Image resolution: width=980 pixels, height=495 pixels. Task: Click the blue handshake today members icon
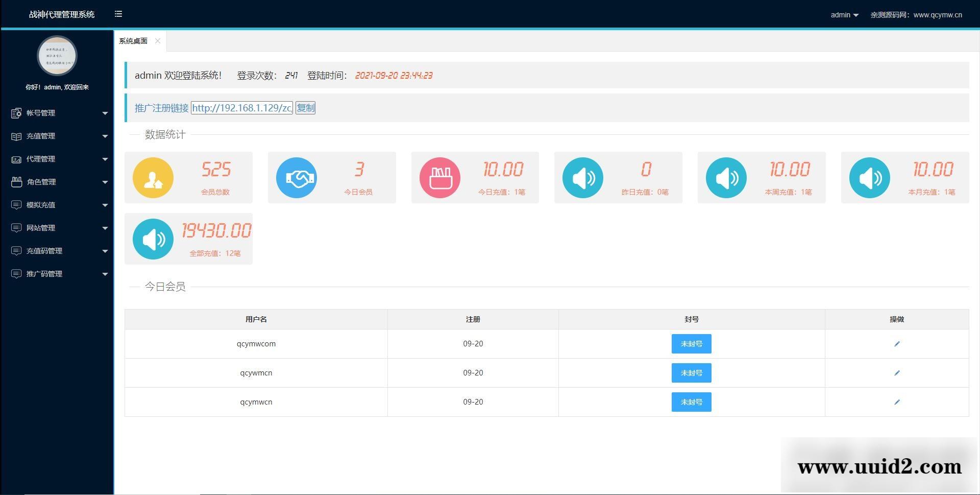point(297,178)
